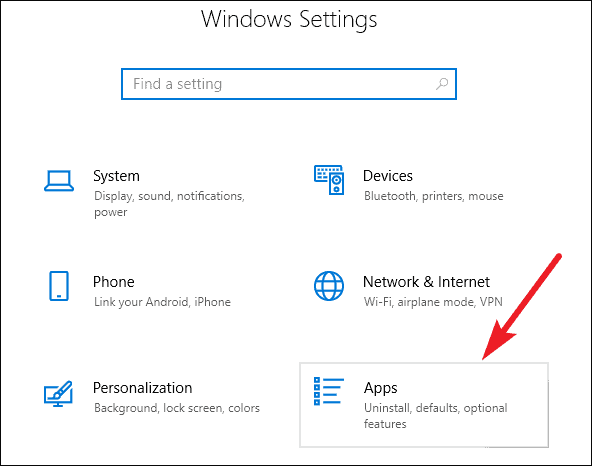Select Wi-Fi, airplane mode, VPN description

(433, 302)
